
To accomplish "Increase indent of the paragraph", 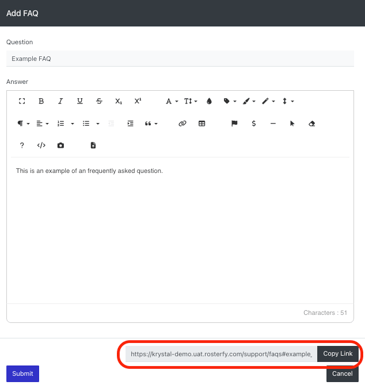I will point(130,124).
